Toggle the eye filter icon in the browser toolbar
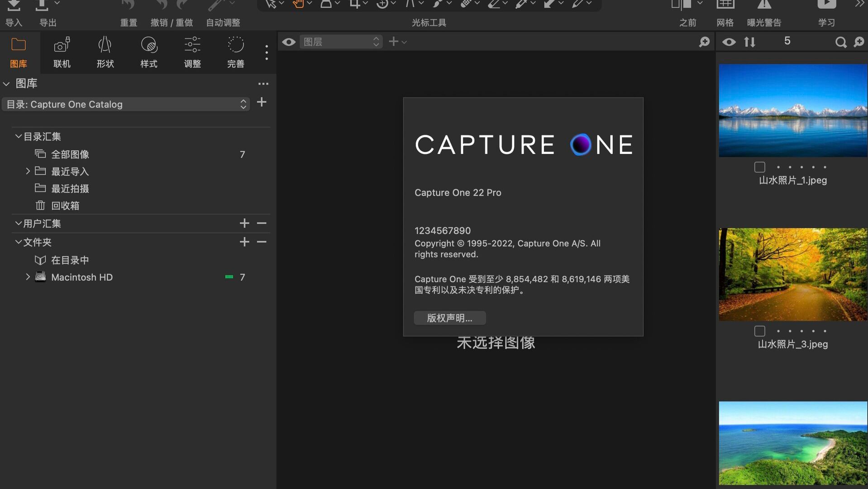Screen dimensions: 868x489 pyautogui.click(x=729, y=42)
